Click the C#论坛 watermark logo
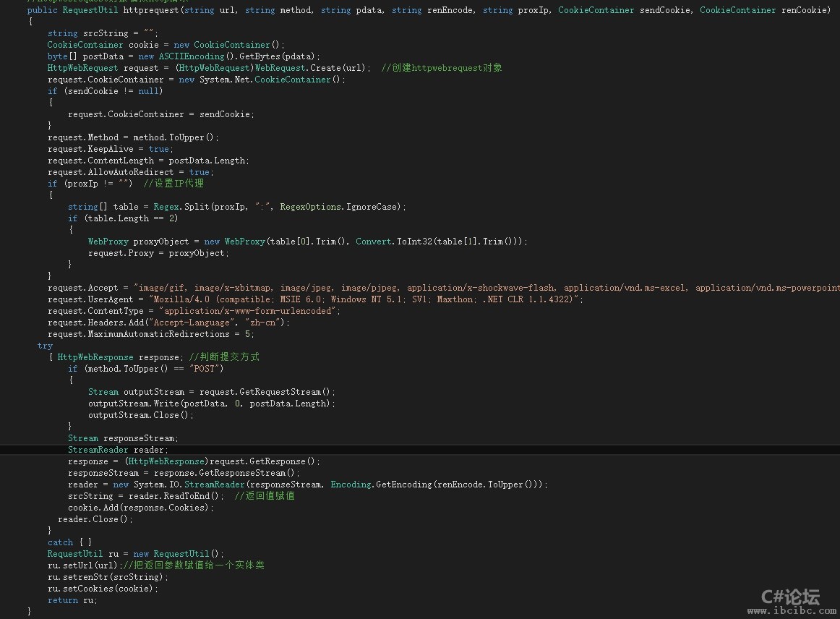Viewport: 840px width, 619px height. click(791, 597)
